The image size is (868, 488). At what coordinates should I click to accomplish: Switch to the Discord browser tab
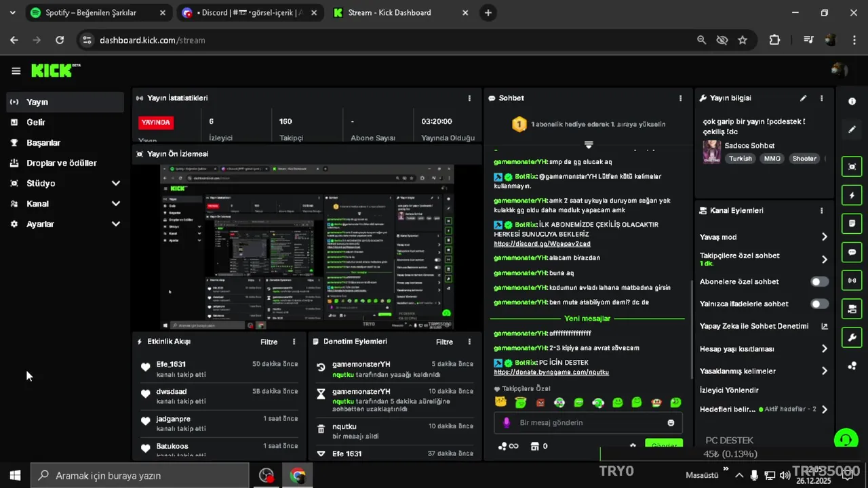click(251, 13)
